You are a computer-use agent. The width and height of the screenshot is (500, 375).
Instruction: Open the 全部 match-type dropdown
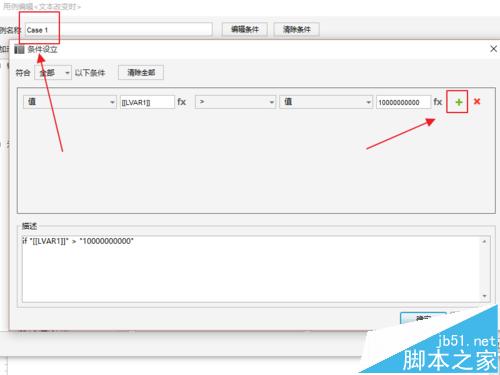[53, 72]
